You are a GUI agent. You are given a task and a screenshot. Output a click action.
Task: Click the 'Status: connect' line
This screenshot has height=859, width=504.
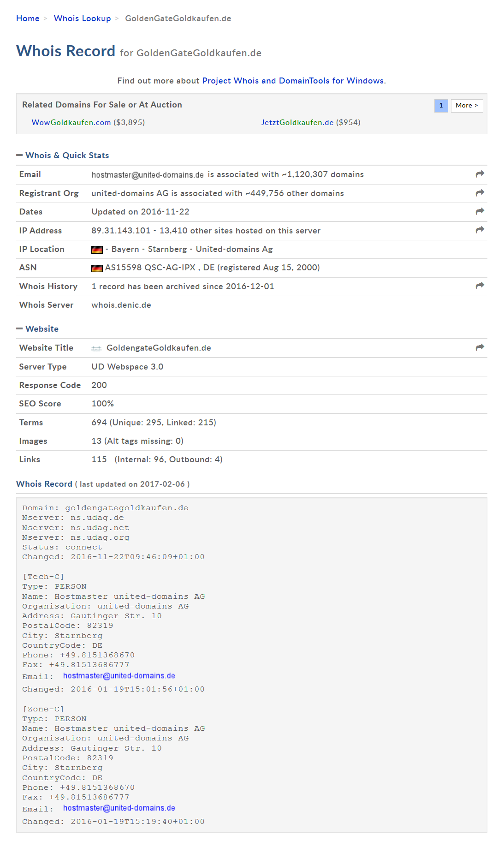coord(62,547)
